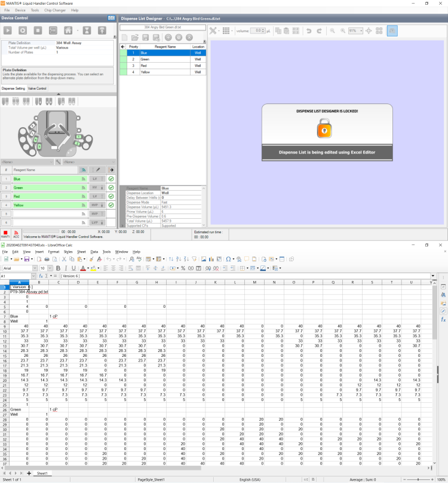Click the Special Character omega icon in Calc
Image resolution: width=448 pixels, height=483 pixels.
click(x=228, y=259)
